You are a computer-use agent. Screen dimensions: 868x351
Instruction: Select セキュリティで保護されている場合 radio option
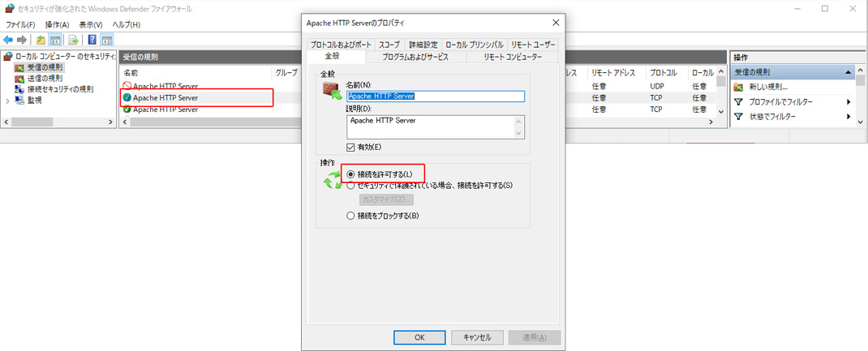(350, 186)
